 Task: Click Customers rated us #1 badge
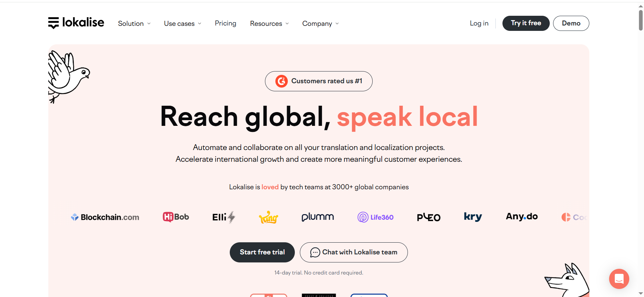coord(319,81)
